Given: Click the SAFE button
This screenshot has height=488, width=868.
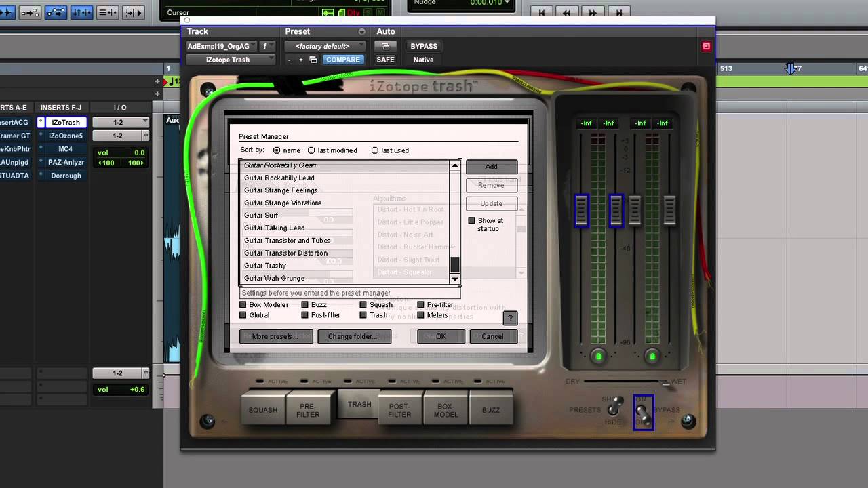Looking at the screenshot, I should (385, 60).
